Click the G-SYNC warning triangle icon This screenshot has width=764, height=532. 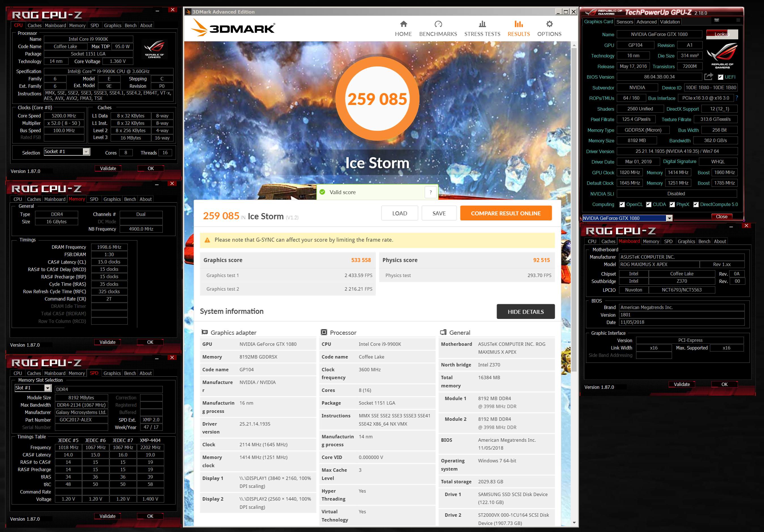click(x=207, y=240)
